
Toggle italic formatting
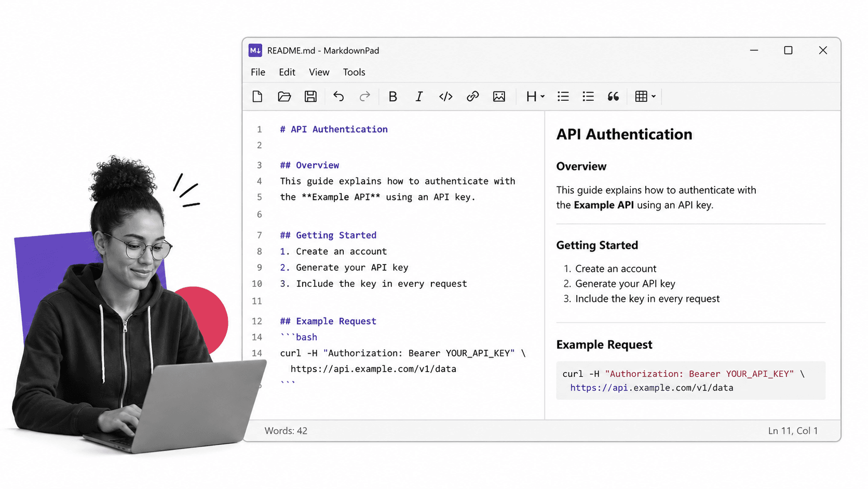pyautogui.click(x=419, y=97)
